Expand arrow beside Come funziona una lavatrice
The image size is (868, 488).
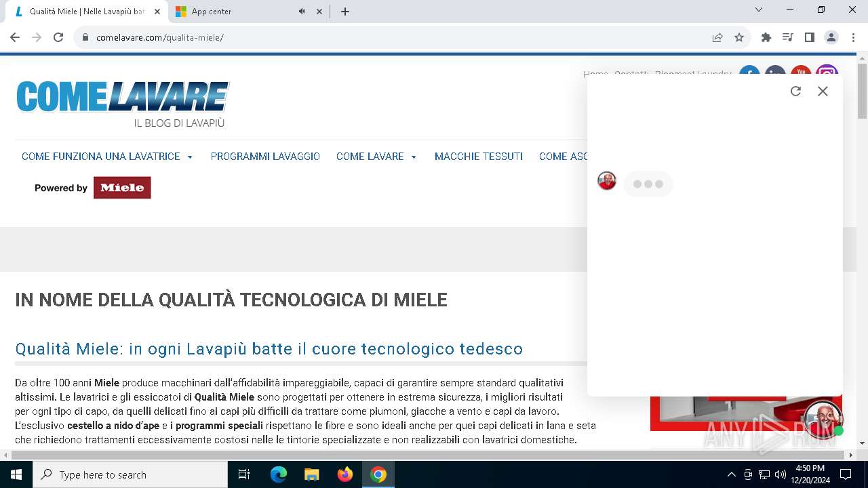click(x=190, y=157)
